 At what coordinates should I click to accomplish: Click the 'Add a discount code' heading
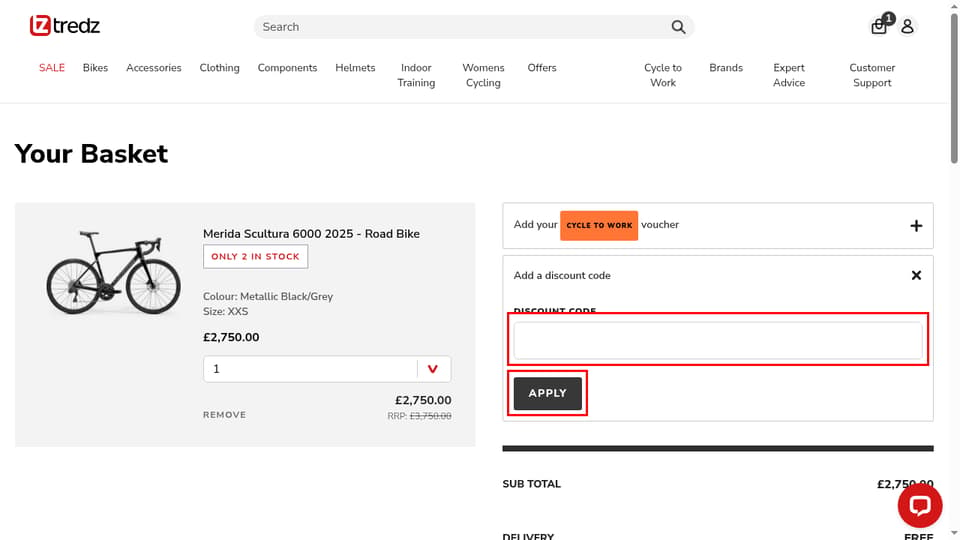(562, 276)
